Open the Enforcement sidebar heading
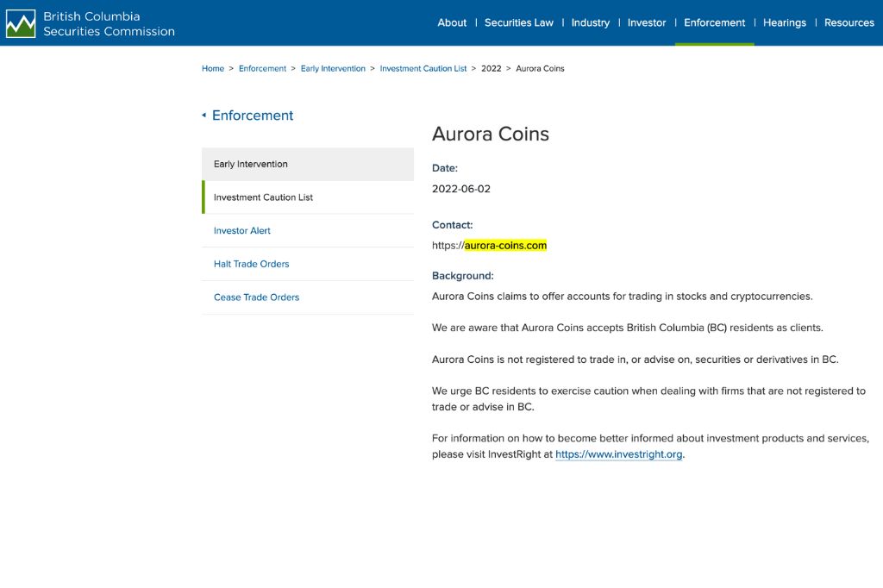 (253, 116)
